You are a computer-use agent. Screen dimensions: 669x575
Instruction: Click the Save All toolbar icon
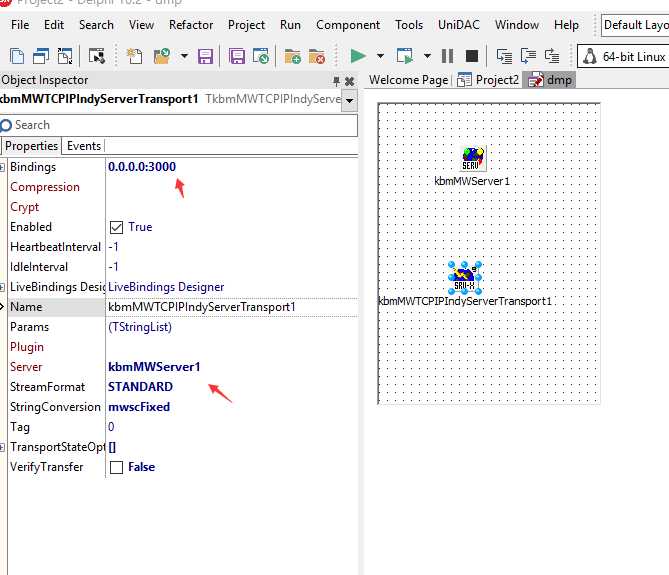237,56
